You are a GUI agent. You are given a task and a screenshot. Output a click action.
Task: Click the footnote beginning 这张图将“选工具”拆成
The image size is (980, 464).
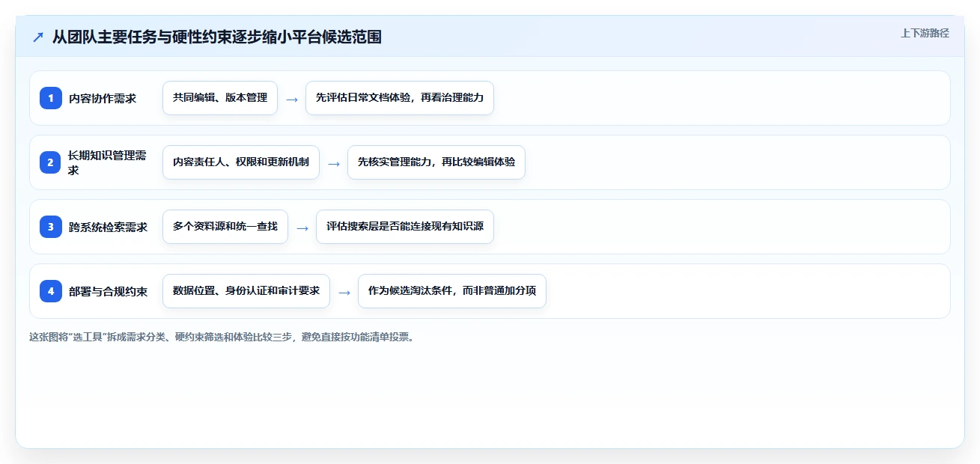point(222,337)
